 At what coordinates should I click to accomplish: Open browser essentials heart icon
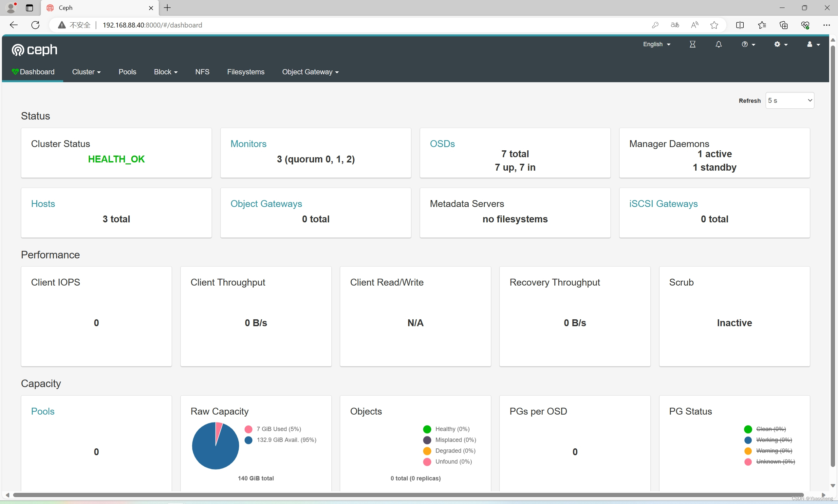(x=805, y=25)
